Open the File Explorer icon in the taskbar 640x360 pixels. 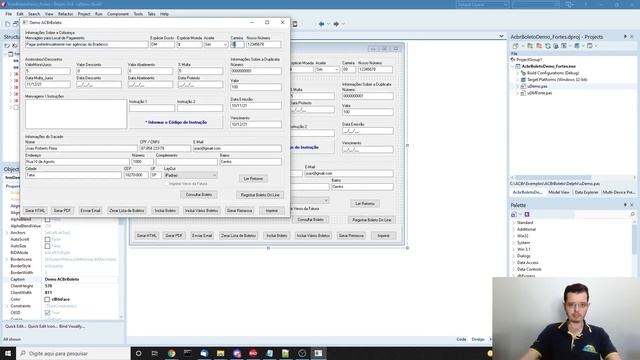click(x=220, y=353)
